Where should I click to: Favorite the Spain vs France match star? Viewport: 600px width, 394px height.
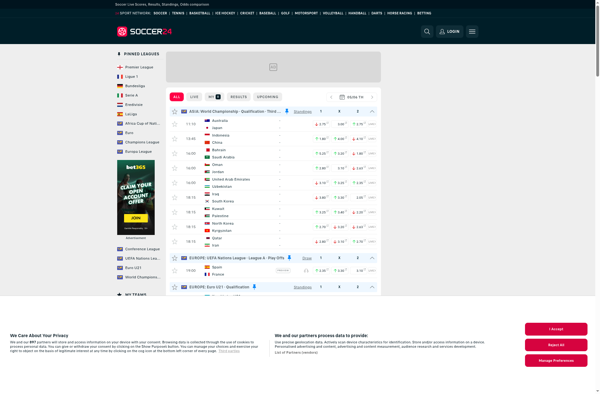coord(174,270)
